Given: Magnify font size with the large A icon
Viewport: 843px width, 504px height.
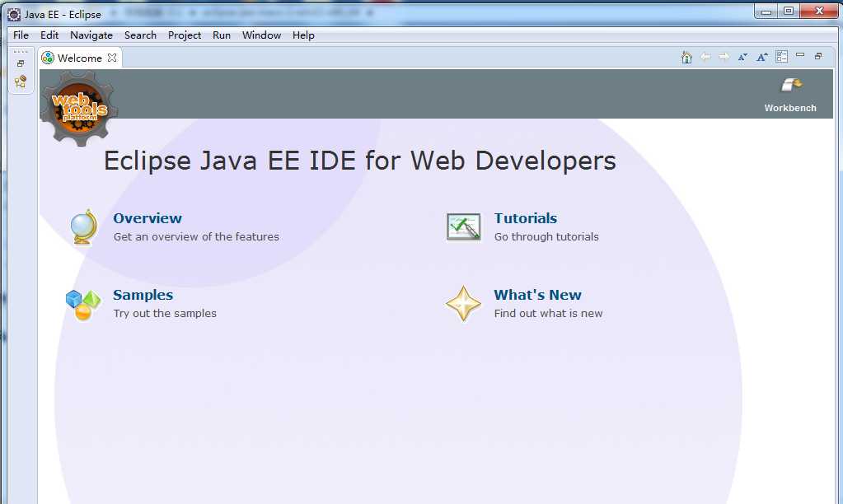Looking at the screenshot, I should (761, 57).
